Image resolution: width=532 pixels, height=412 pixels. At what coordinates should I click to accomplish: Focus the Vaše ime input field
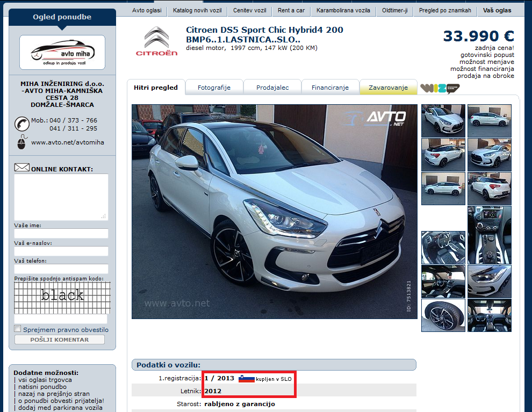pyautogui.click(x=61, y=233)
